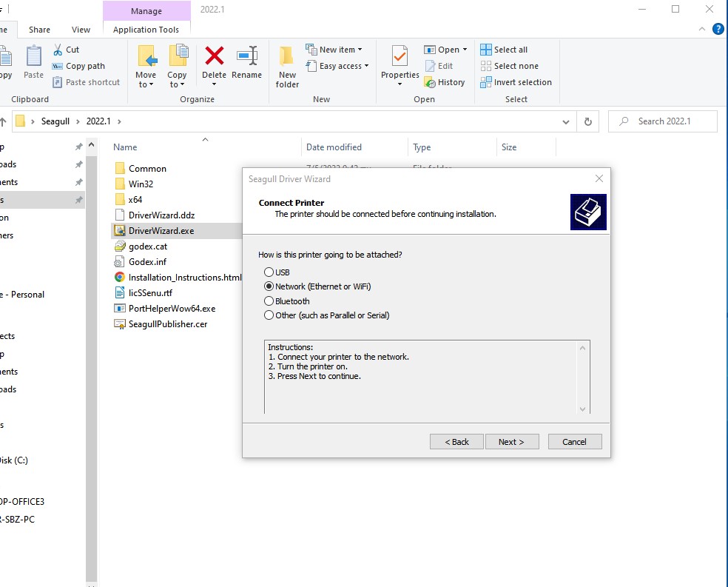This screenshot has height=587, width=728.
Task: Click the red Delete X icon
Action: point(214,56)
